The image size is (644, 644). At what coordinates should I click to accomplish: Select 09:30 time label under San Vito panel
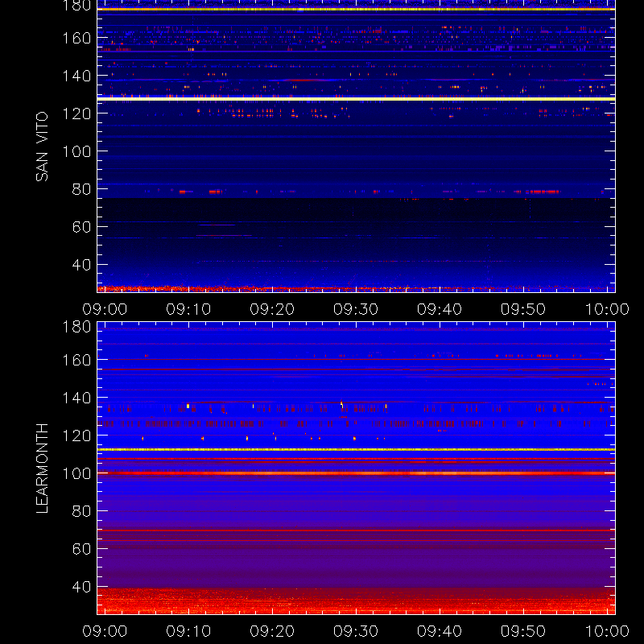pos(356,309)
